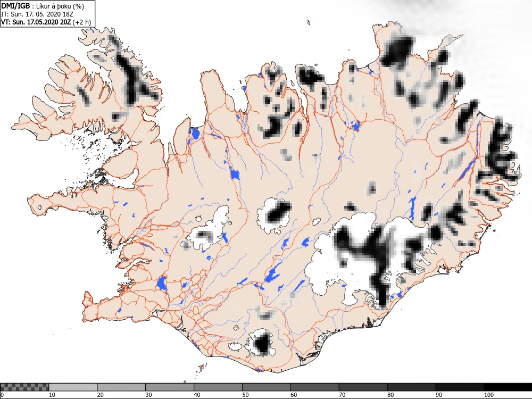Click the legend label '60'

(294, 395)
